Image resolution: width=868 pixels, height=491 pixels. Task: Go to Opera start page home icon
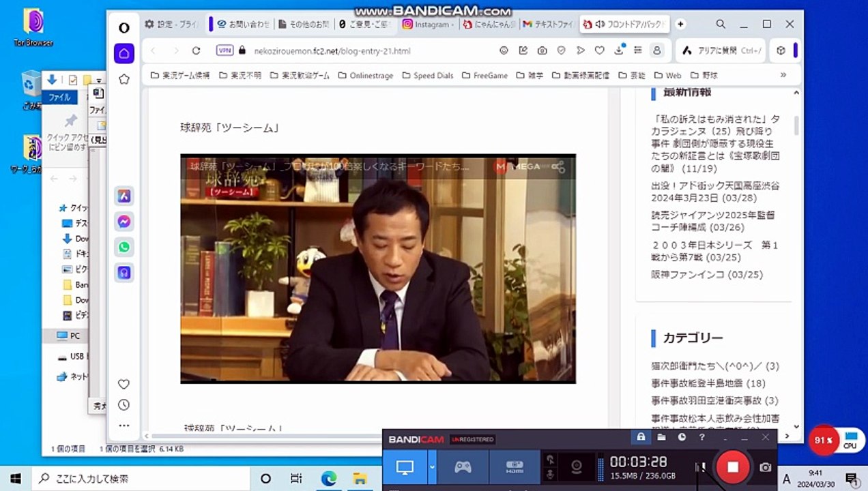124,53
